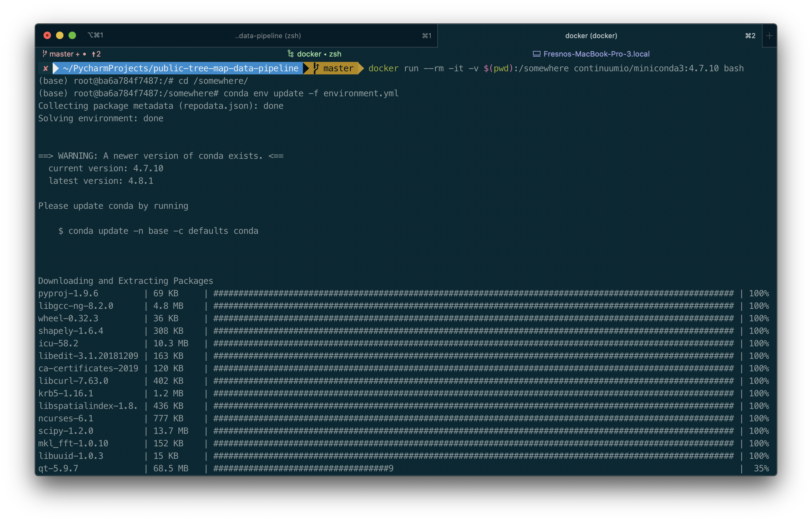Click the libcurl-7.63.0 package name
812x522 pixels.
coord(73,381)
